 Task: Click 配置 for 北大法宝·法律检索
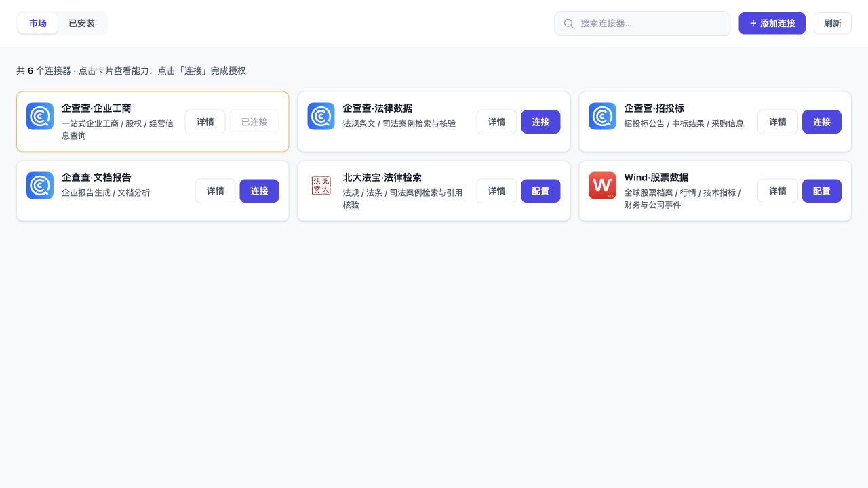tap(540, 191)
